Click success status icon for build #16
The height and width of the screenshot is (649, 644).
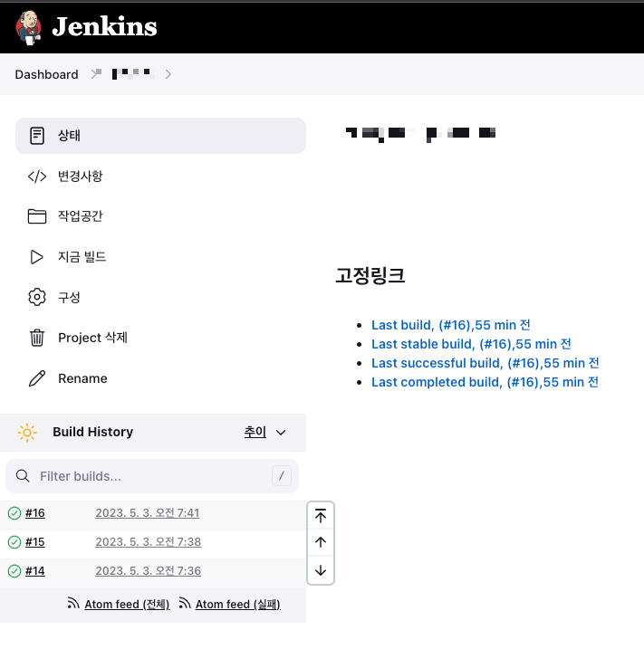pyautogui.click(x=14, y=513)
